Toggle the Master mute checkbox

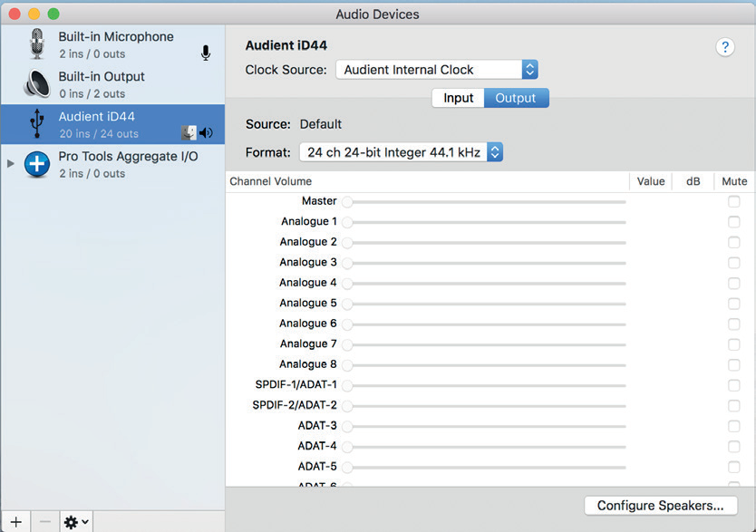click(x=734, y=201)
